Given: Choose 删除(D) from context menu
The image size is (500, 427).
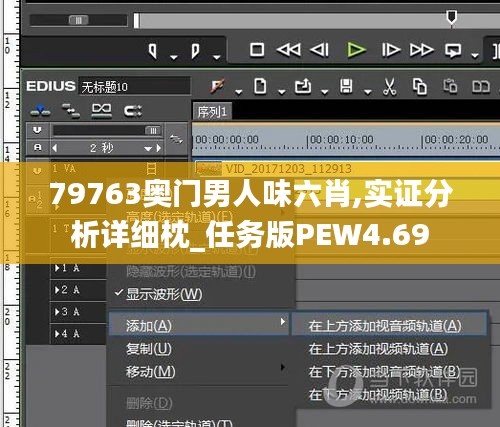Looking at the screenshot, I should (199, 403).
